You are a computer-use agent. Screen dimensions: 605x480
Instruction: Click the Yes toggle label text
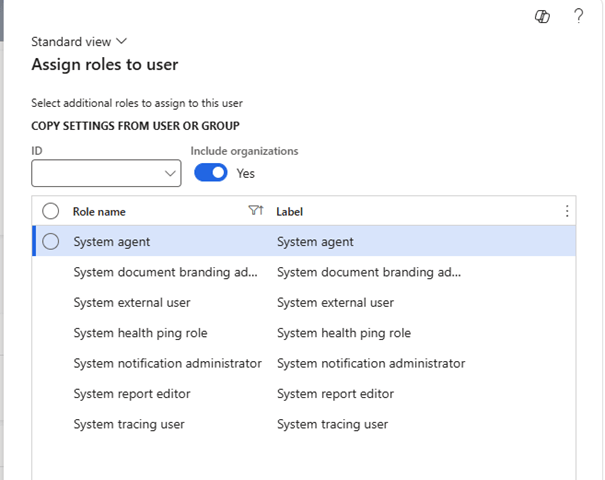pos(245,174)
